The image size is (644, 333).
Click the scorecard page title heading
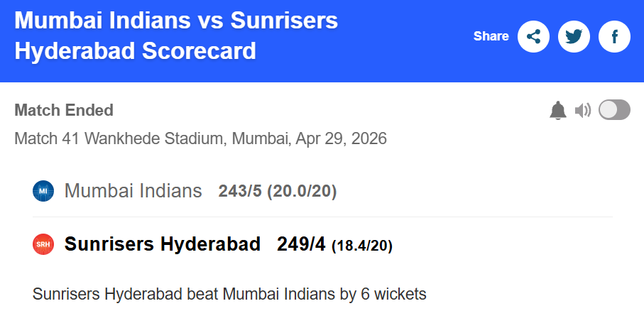click(x=176, y=36)
